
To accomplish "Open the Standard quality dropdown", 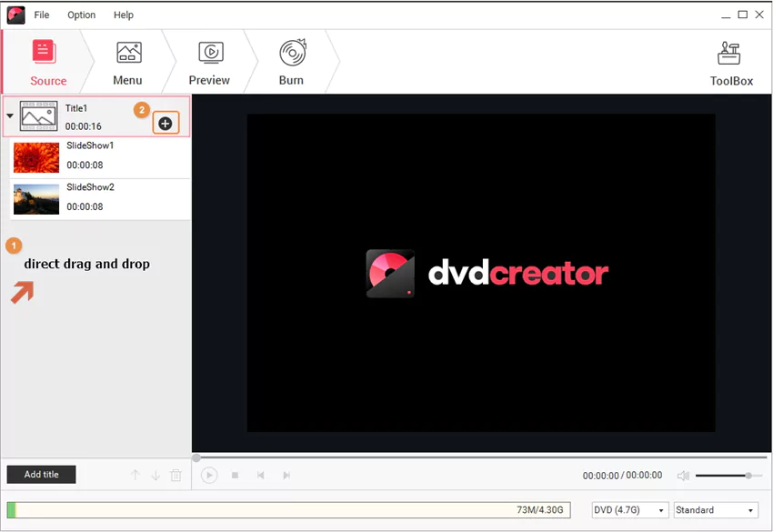I will click(x=716, y=509).
